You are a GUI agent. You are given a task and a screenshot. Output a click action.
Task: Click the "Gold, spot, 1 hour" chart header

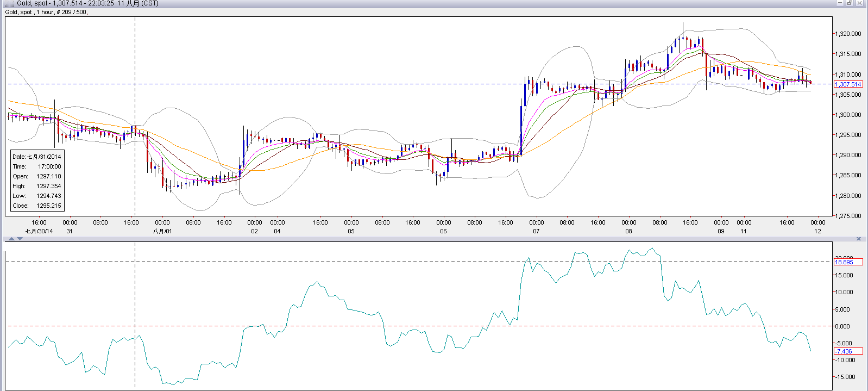46,12
